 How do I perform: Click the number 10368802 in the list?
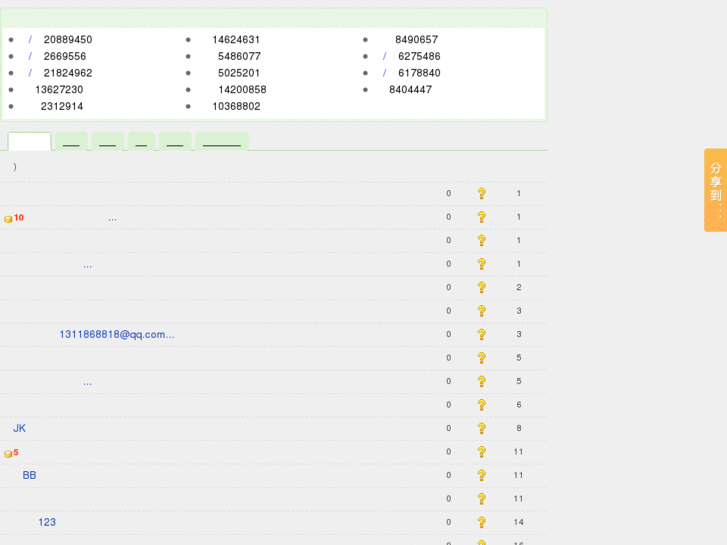(x=236, y=106)
